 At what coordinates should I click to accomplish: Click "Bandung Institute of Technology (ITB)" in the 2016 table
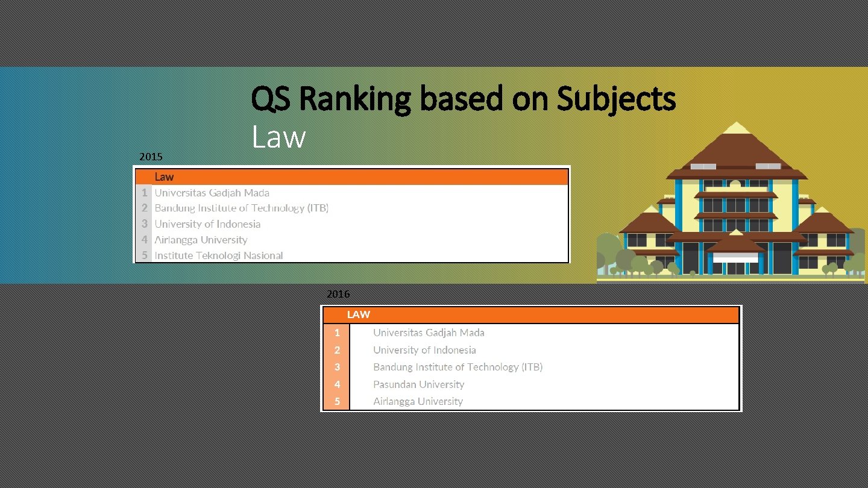point(458,367)
